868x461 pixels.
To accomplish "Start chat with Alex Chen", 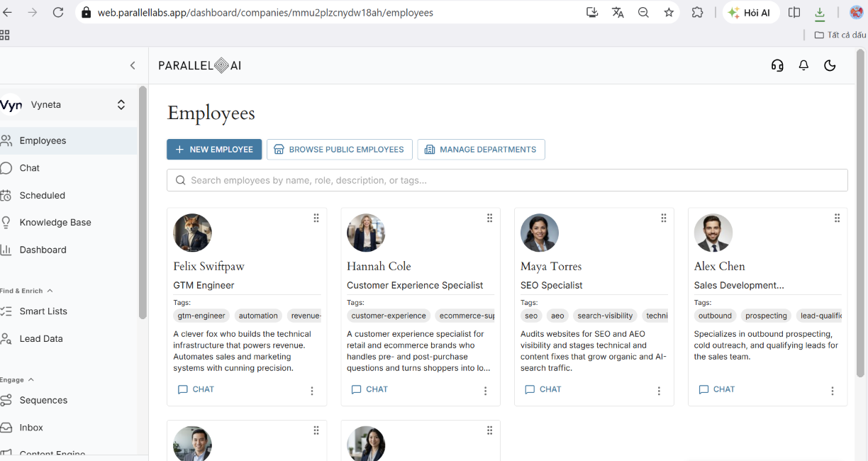I will 717,389.
